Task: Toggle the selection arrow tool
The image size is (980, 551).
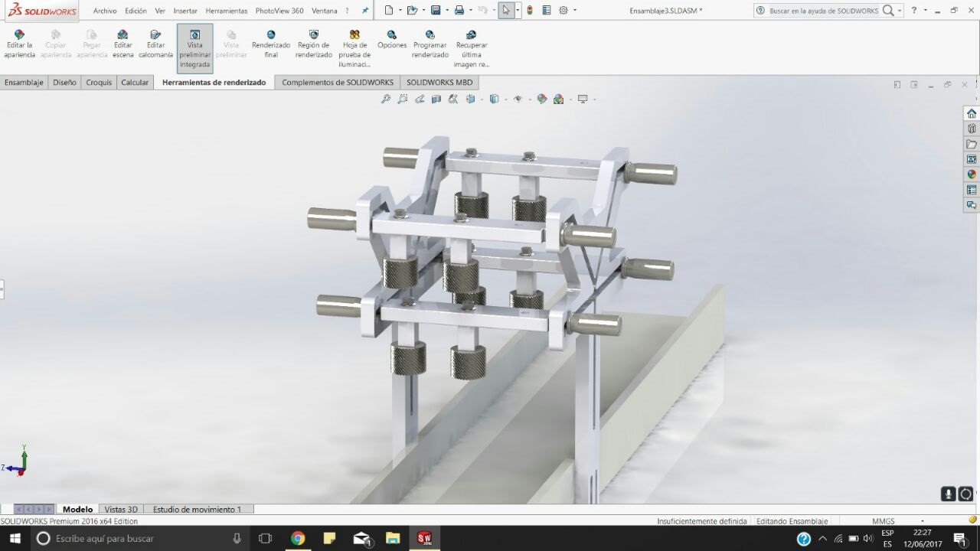Action: 505,11
